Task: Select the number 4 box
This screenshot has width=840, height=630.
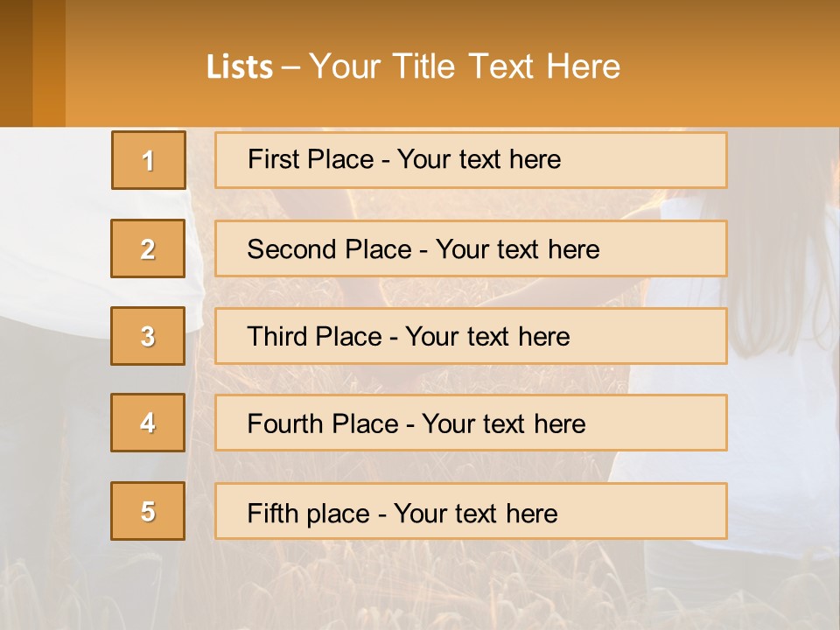Action: 148,423
